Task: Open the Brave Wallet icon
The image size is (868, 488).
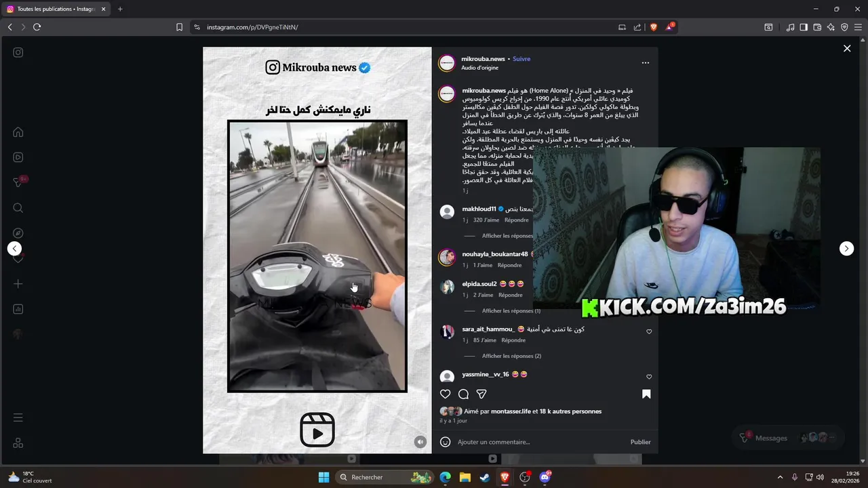Action: pyautogui.click(x=817, y=27)
